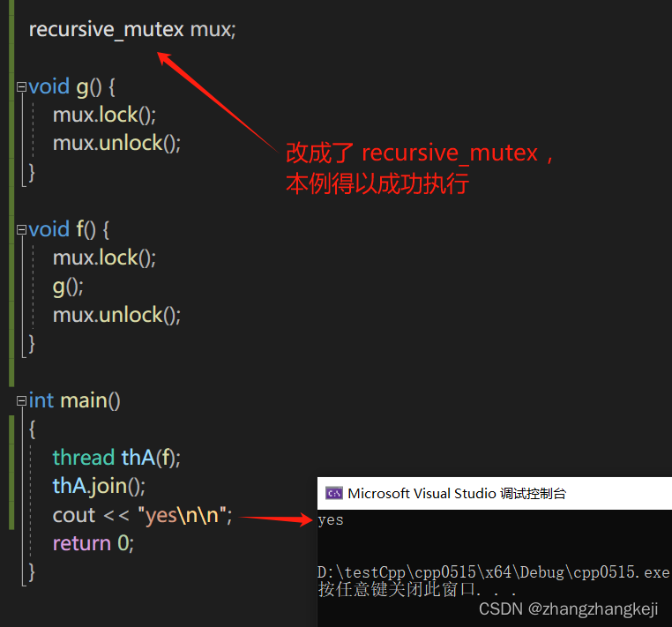Collapse the void g() function block
The width and height of the screenshot is (672, 627).
[21, 87]
